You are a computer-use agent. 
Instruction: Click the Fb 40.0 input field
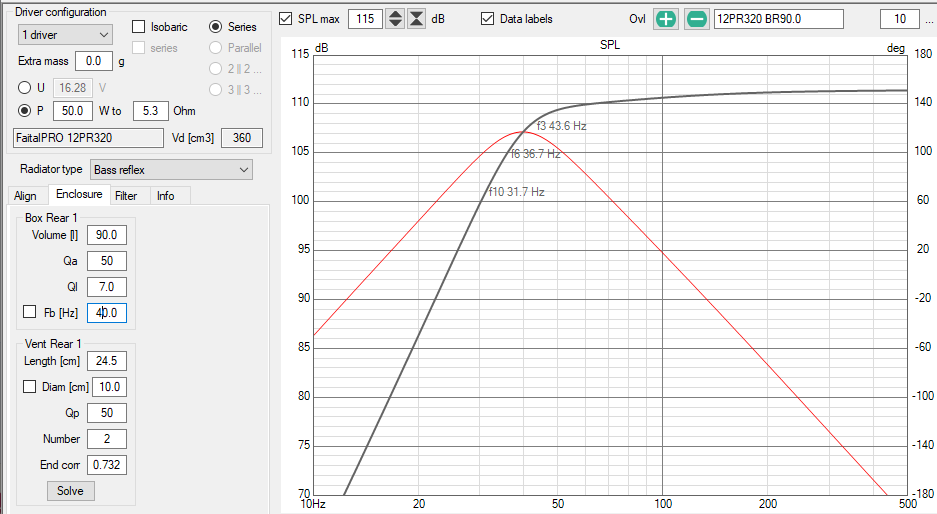(107, 313)
